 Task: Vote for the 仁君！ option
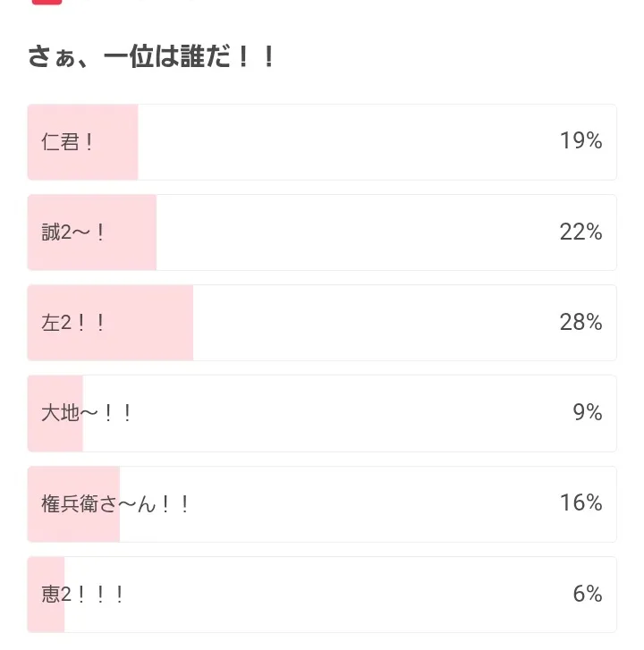(322, 142)
